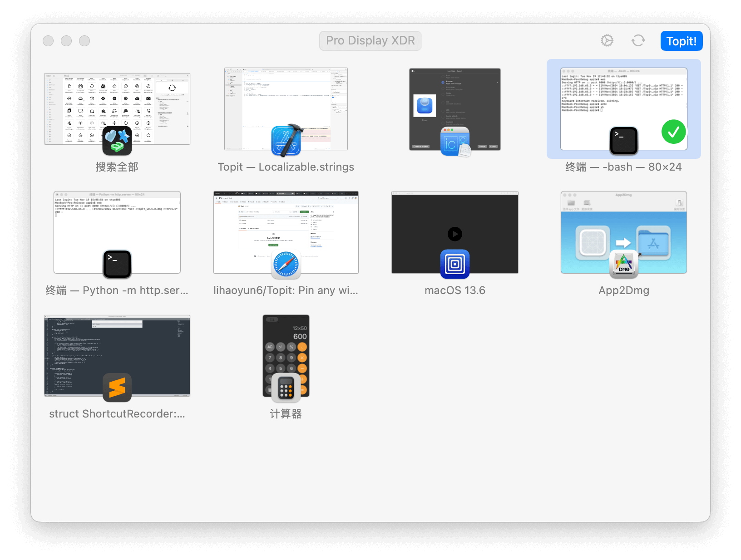Click the struct ShortcutRecorder:... label
The height and width of the screenshot is (560, 741).
pos(117,414)
